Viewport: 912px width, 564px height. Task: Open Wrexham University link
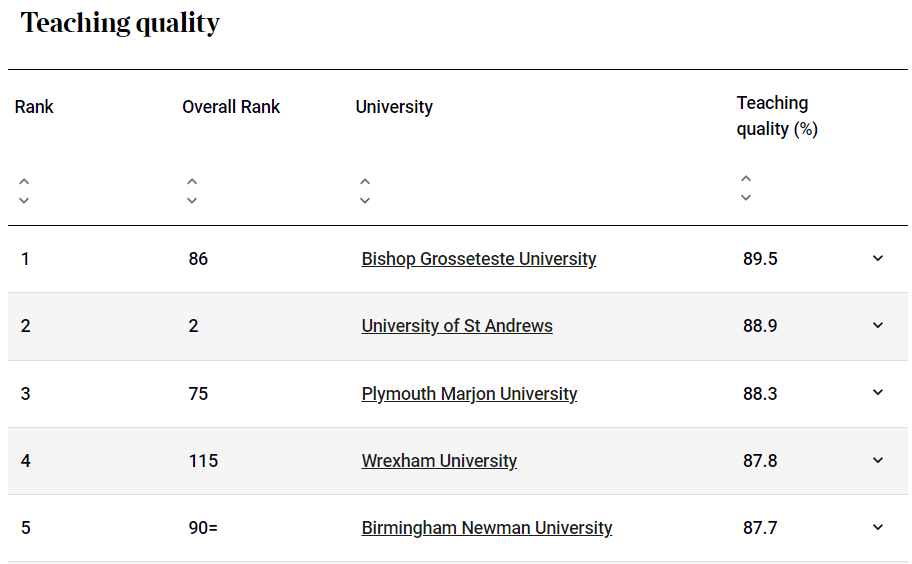pos(439,461)
